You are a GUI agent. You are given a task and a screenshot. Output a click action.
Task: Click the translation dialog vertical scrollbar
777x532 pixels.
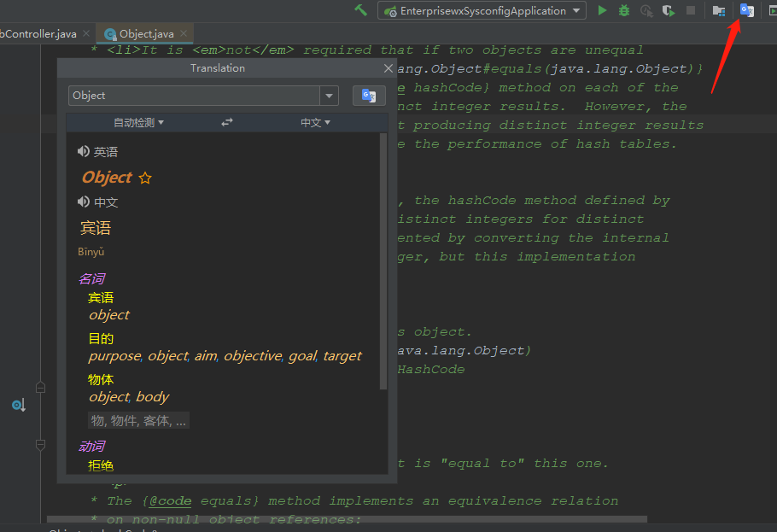click(x=383, y=261)
